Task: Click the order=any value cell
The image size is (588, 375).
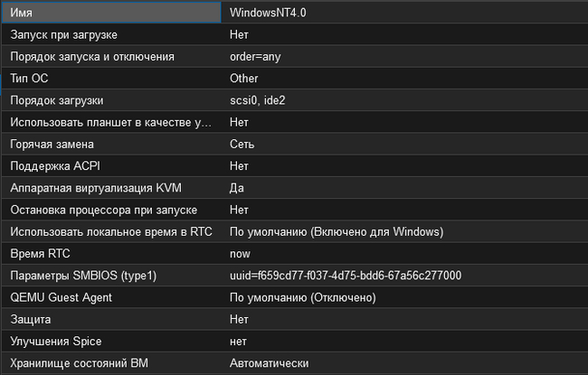Action: 259,56
